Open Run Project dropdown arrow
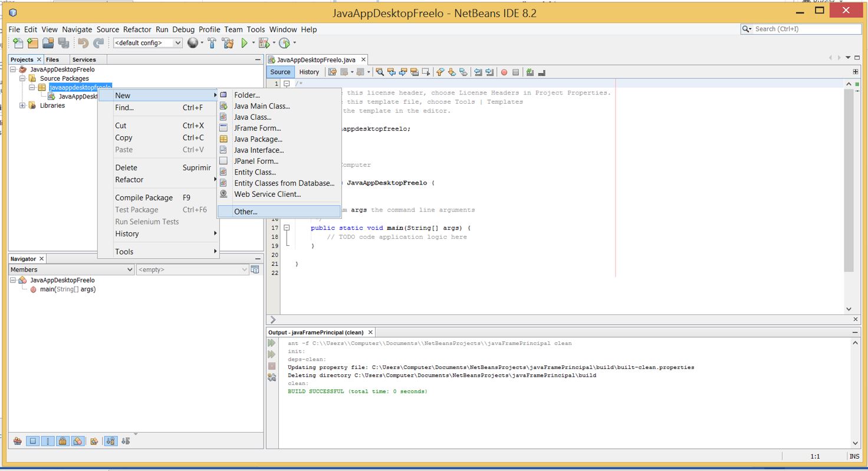 point(254,43)
